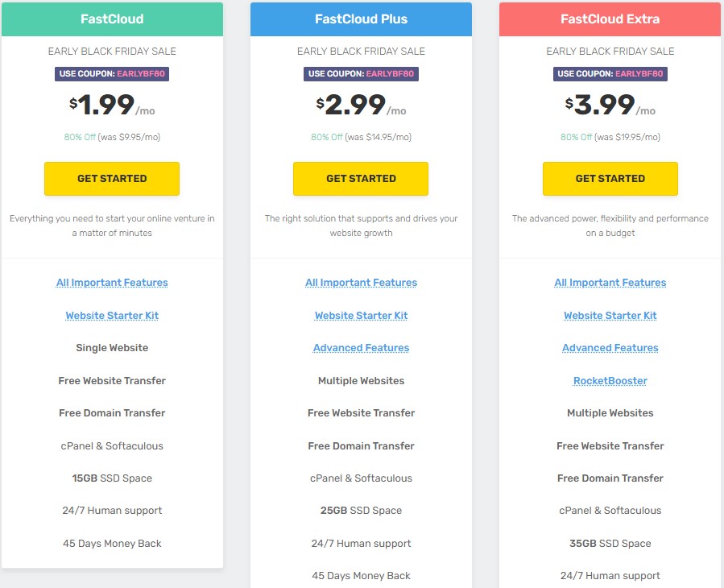View Advanced Features in FastCloud Plus column
This screenshot has height=588, width=724.
coord(361,348)
